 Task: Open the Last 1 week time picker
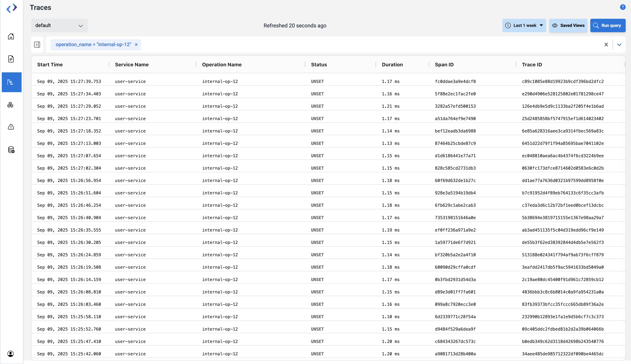(524, 25)
